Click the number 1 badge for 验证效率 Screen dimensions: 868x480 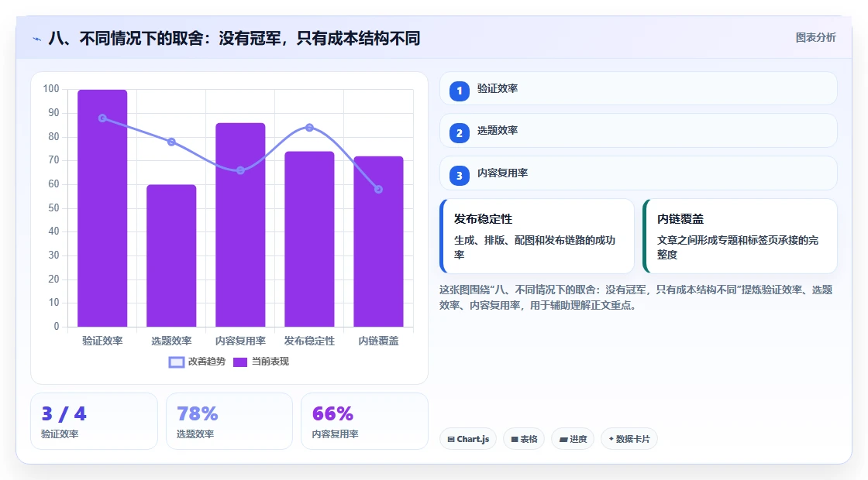[459, 91]
